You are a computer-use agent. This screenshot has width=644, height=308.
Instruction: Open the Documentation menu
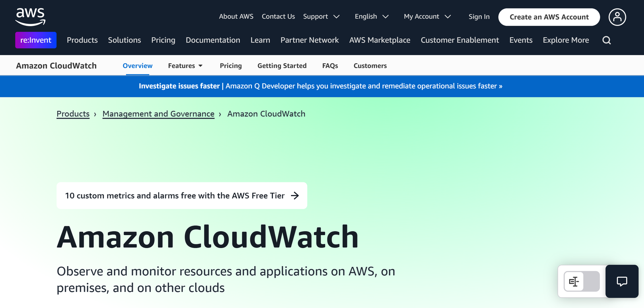tap(213, 40)
